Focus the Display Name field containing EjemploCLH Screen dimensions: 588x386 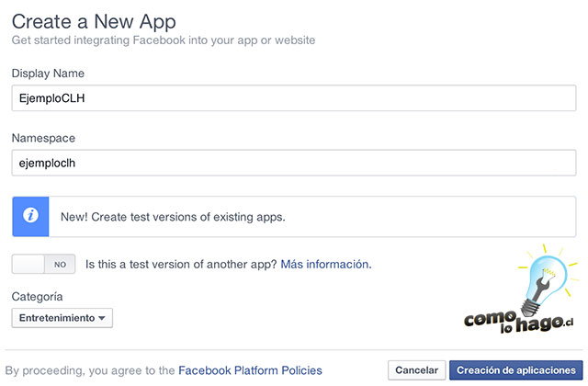pyautogui.click(x=294, y=98)
